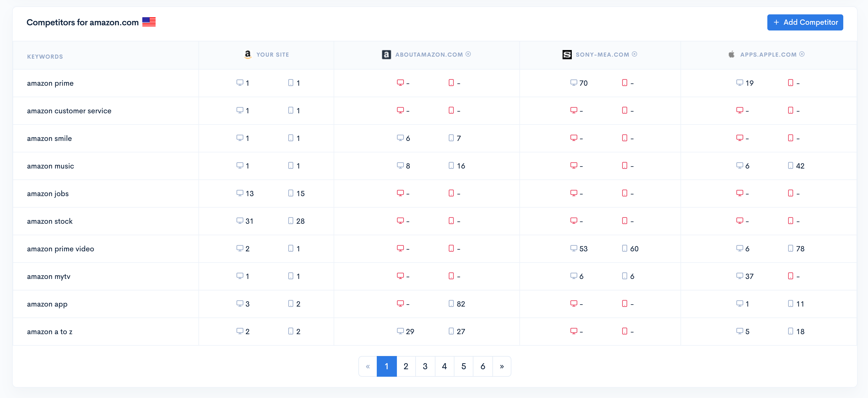868x398 pixels.
Task: Click mobile icon for amazon app aboutamazon rank
Action: coord(451,304)
